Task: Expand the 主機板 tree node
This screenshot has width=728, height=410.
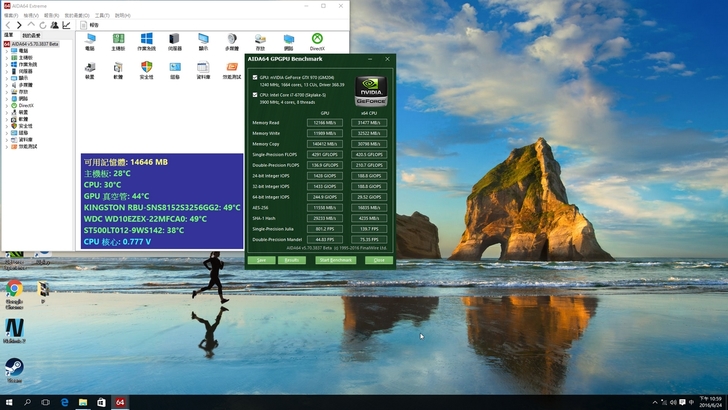Action: pyautogui.click(x=8, y=58)
